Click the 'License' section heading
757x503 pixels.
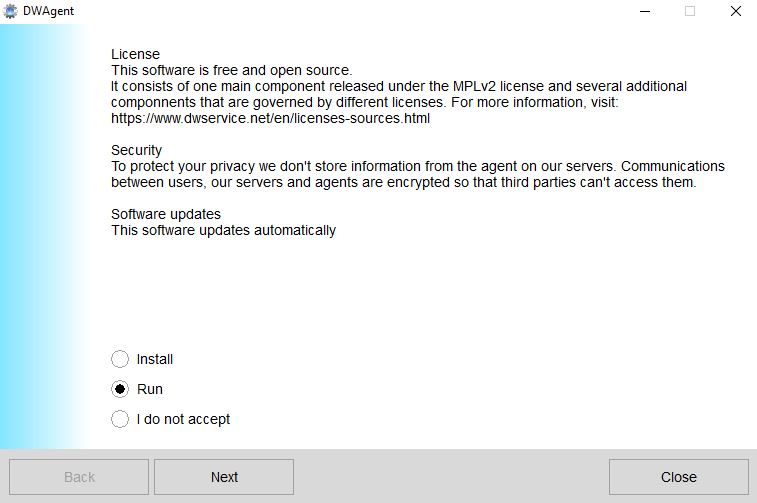(135, 54)
